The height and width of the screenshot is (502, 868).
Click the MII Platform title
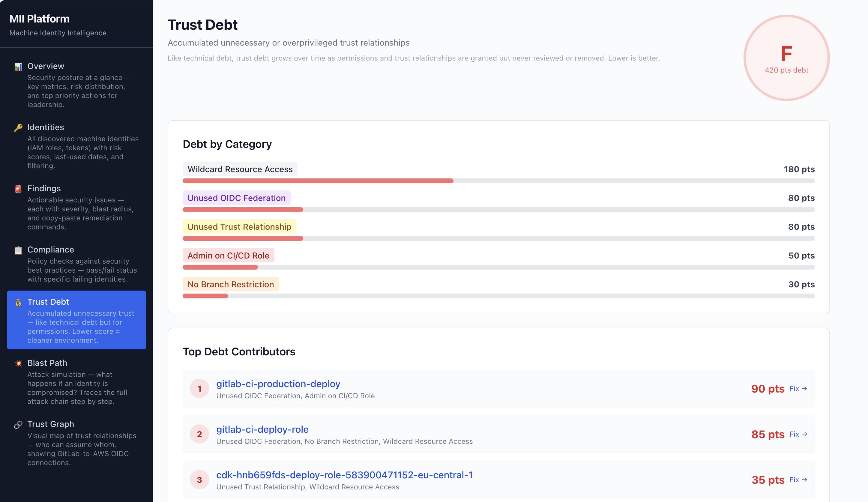tap(40, 19)
